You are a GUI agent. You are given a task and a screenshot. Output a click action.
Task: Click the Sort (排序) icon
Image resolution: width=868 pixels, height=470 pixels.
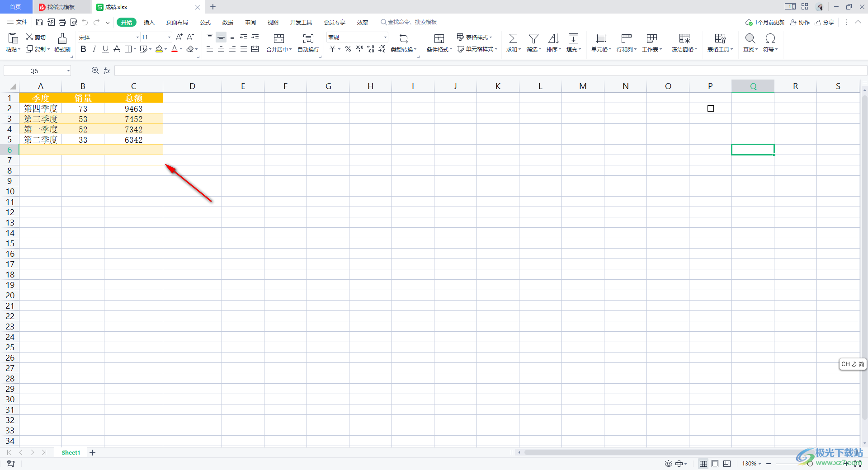553,38
